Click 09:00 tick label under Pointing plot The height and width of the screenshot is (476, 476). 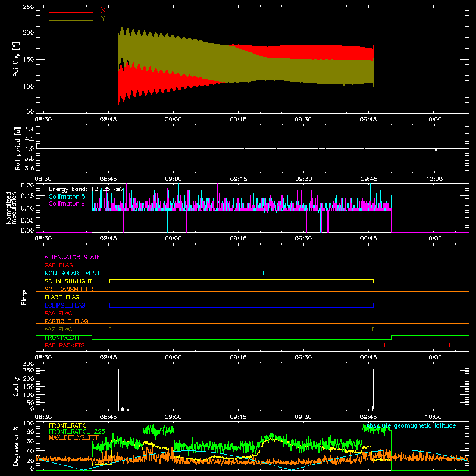[173, 120]
